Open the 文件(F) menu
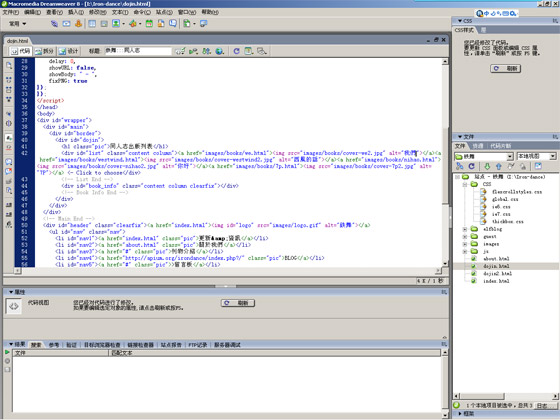 point(11,12)
